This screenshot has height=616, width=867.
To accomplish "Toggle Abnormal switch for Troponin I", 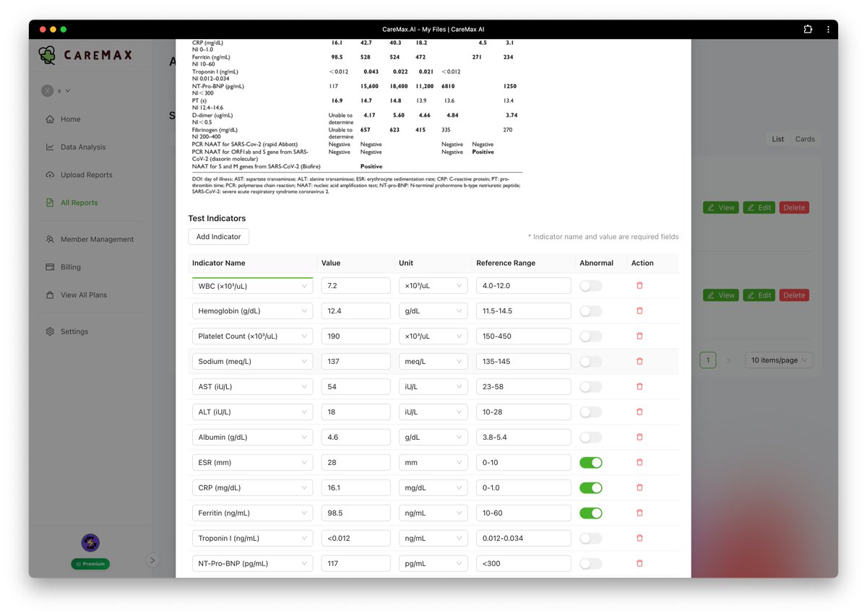I will coord(590,539).
